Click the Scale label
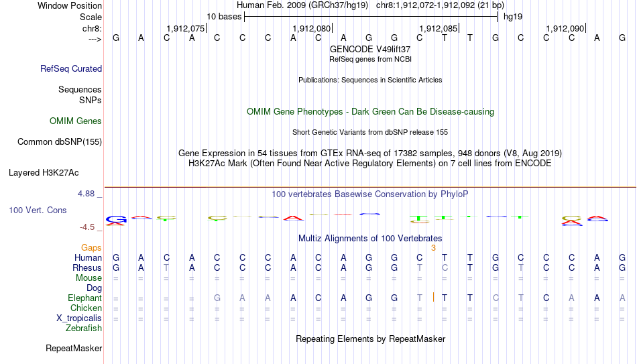Viewport: 637px width, 364px height. coord(91,17)
